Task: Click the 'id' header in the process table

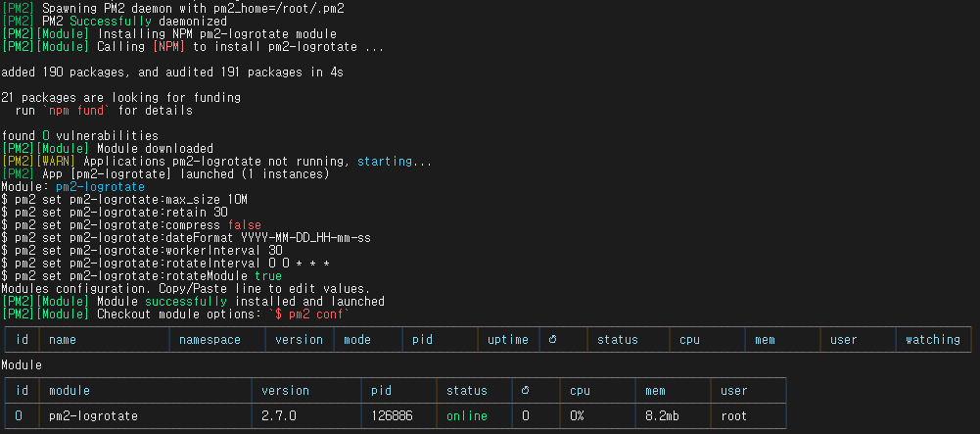Action: tap(22, 340)
